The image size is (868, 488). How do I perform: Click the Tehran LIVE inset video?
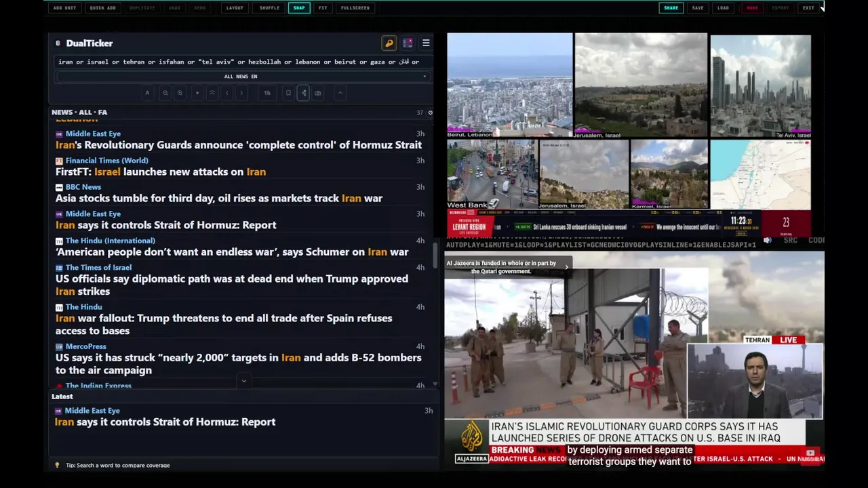pos(755,381)
